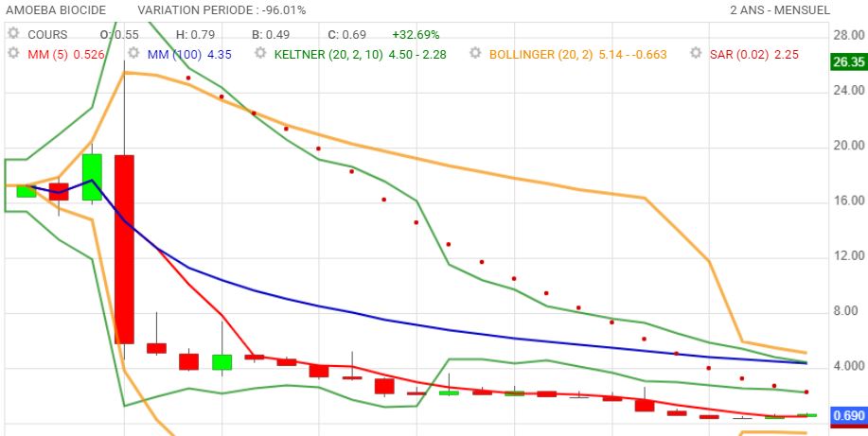
Task: Open settings gear for MM (5)
Action: point(13,53)
